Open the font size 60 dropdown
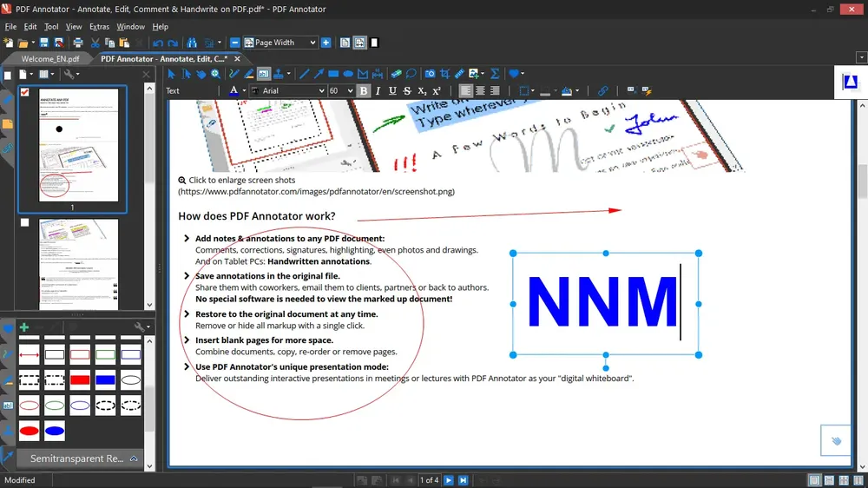Screen dimensions: 868x488 (341, 91)
